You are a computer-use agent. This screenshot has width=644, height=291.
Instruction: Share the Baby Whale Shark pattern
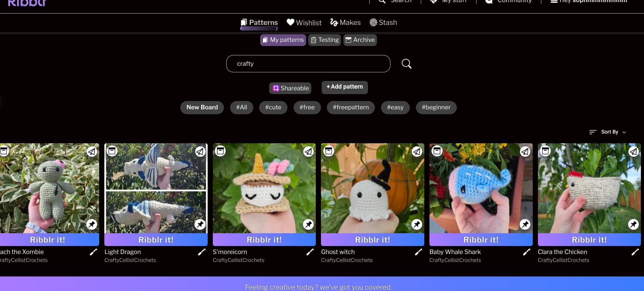(525, 152)
